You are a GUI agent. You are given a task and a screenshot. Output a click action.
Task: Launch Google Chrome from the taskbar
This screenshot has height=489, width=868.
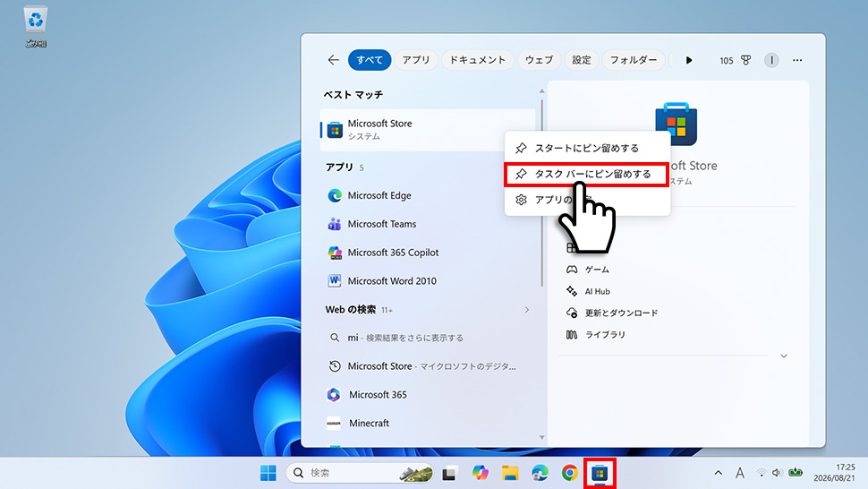tap(570, 473)
